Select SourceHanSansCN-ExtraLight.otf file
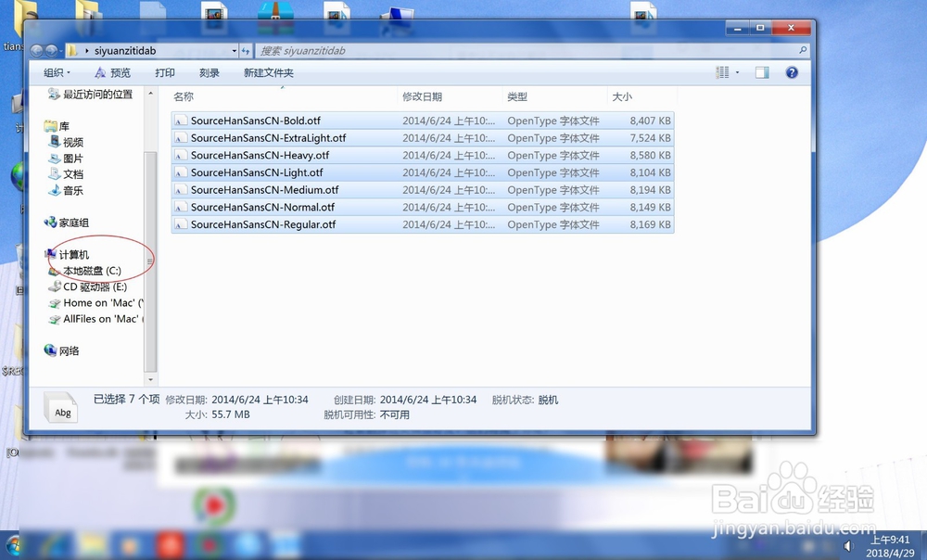This screenshot has height=560, width=927. (423, 138)
